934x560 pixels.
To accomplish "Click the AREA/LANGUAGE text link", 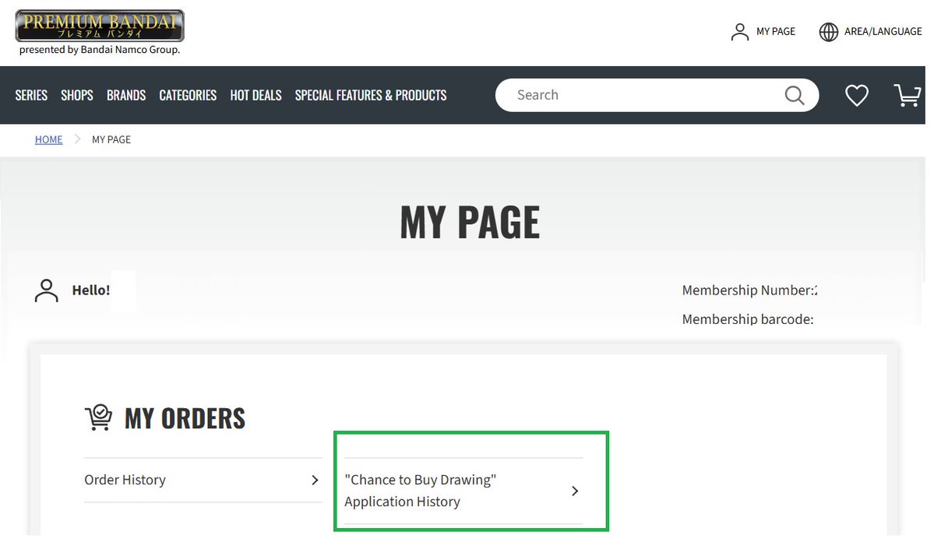I will click(883, 32).
